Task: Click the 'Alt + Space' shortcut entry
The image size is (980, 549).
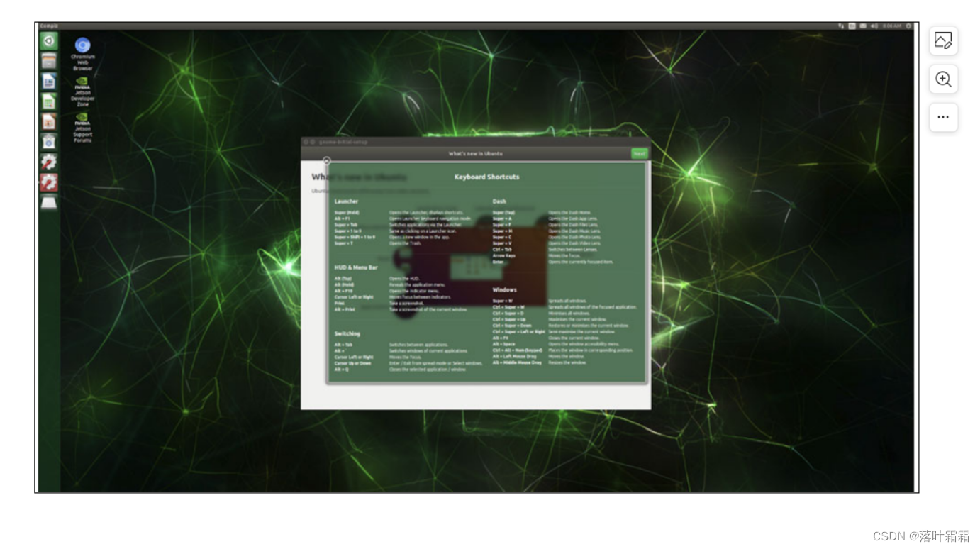Action: tap(504, 344)
